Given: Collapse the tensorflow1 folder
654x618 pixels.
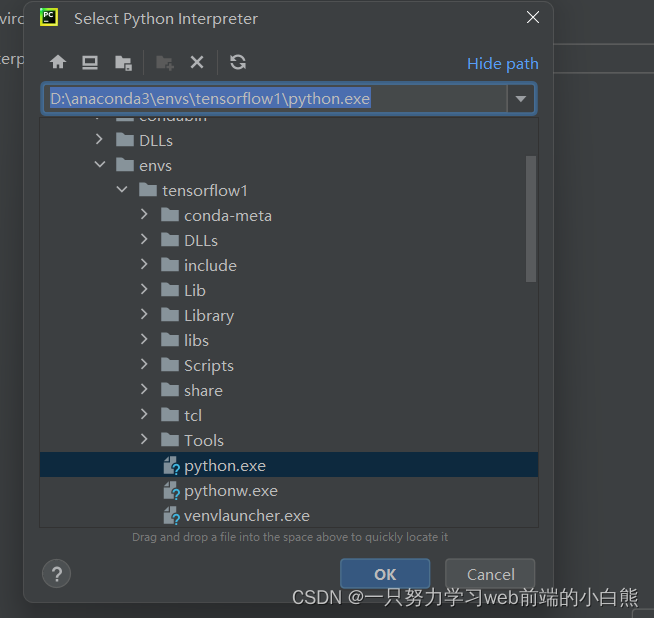Looking at the screenshot, I should tap(122, 189).
